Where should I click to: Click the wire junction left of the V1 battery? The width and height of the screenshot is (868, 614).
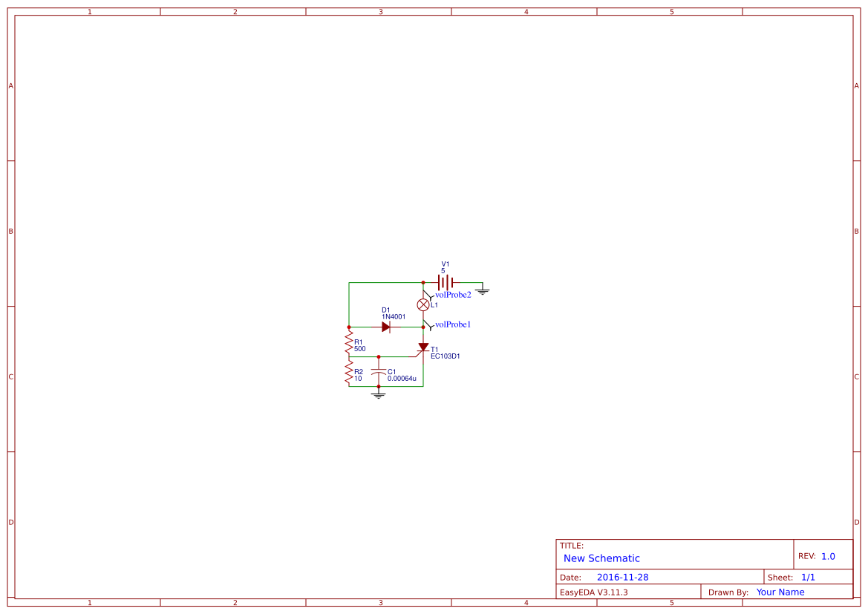coord(423,282)
